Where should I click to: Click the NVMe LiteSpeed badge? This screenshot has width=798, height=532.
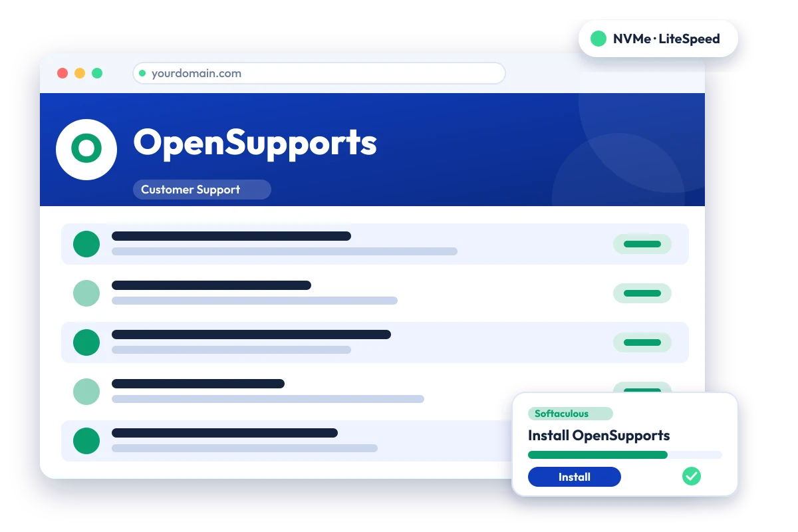point(658,39)
